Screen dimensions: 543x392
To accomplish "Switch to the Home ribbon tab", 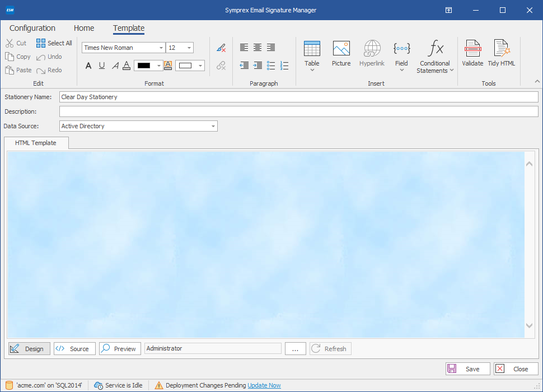I will (x=84, y=28).
